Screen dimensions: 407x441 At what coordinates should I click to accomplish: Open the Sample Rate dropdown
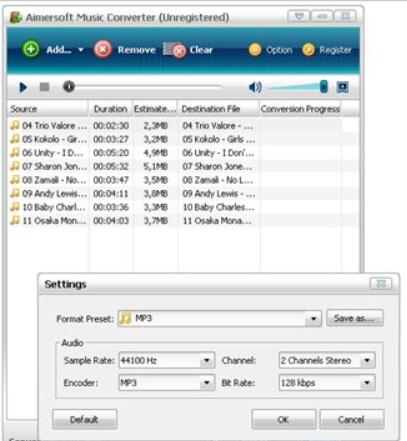[207, 360]
